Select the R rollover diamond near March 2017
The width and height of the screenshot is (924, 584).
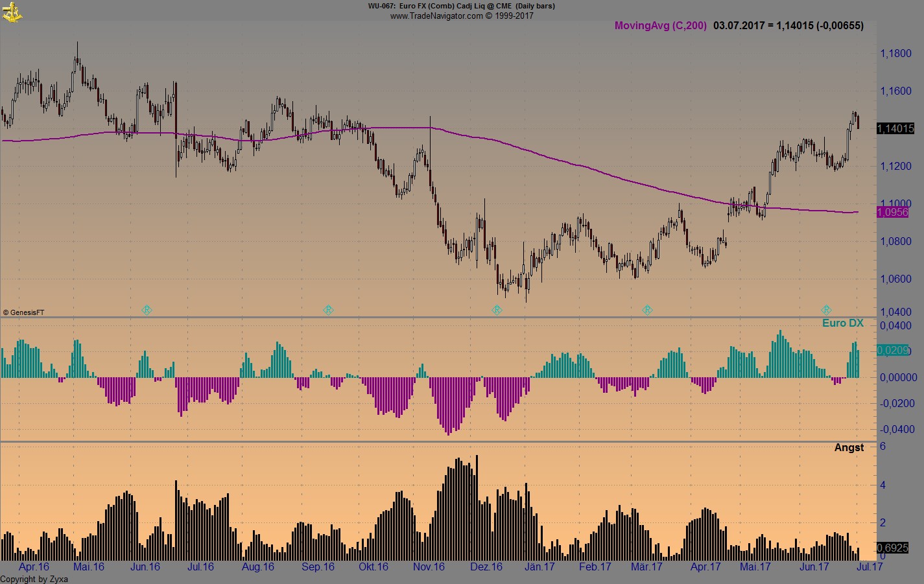[x=647, y=310]
